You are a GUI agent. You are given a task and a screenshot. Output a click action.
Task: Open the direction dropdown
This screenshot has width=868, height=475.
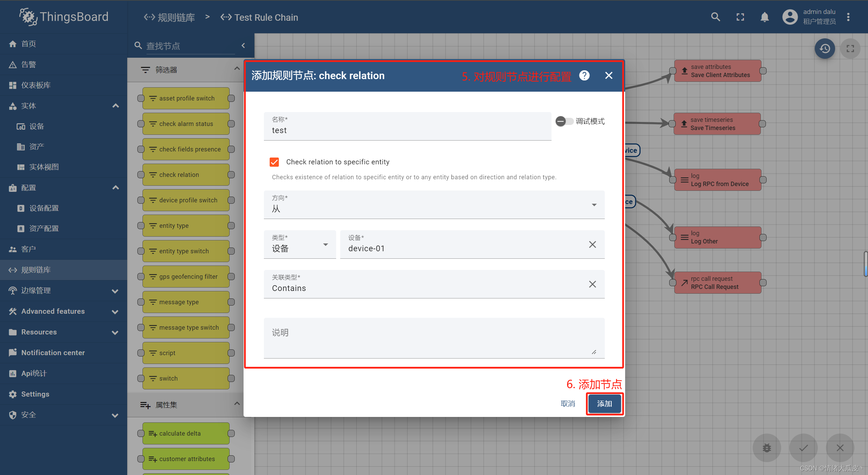434,205
